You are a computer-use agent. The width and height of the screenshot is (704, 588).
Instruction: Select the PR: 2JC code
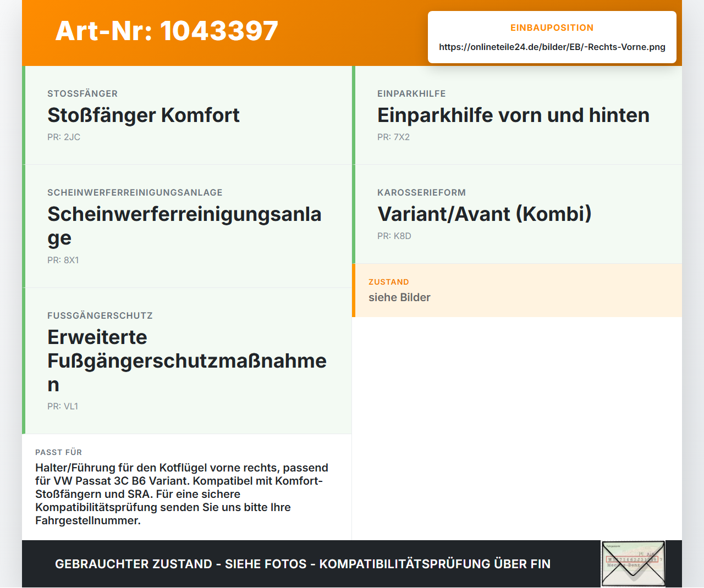[64, 137]
